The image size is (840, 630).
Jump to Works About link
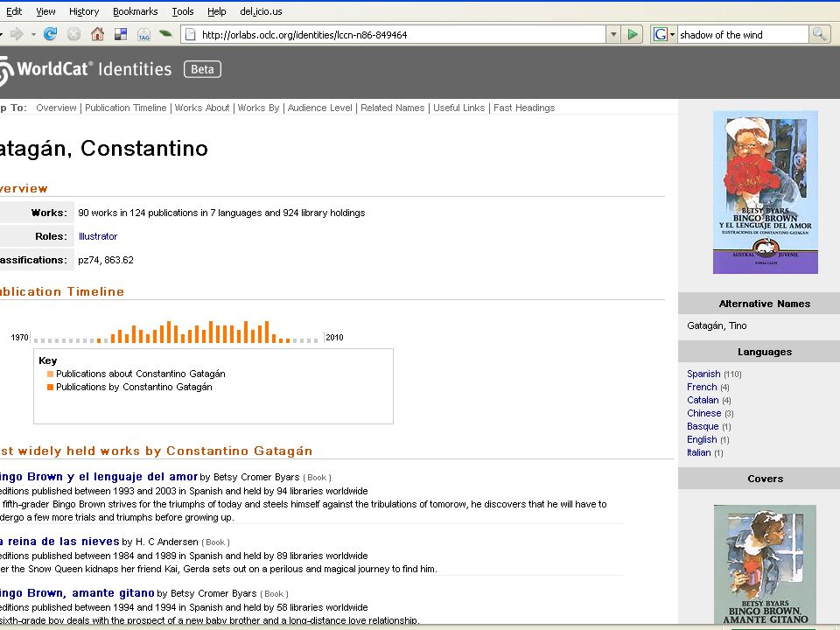click(x=202, y=108)
